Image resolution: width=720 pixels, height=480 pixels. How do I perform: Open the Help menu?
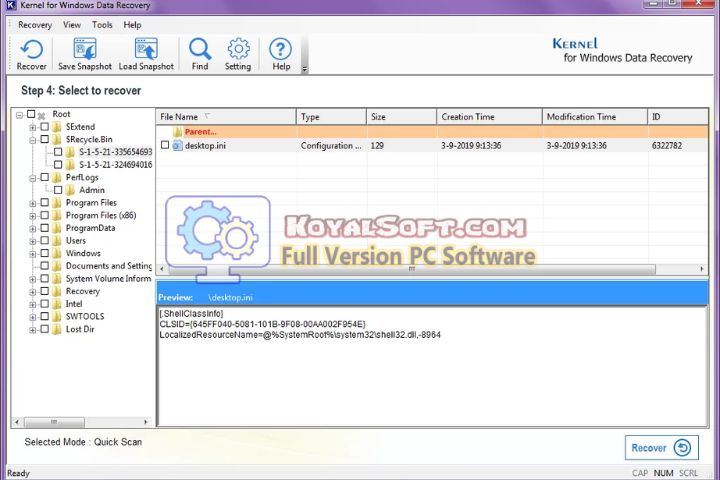point(132,25)
